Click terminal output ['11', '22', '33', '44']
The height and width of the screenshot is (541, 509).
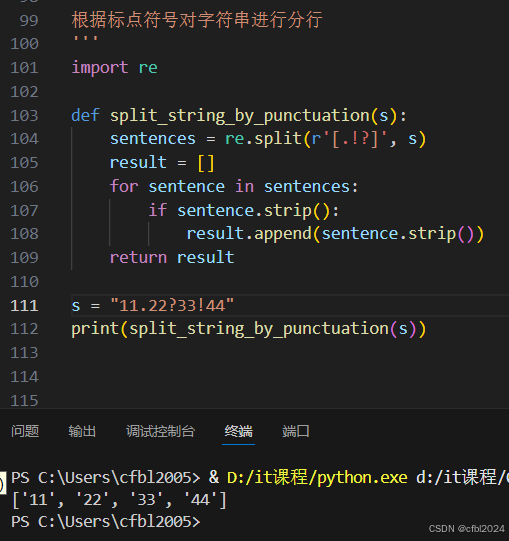pyautogui.click(x=119, y=500)
